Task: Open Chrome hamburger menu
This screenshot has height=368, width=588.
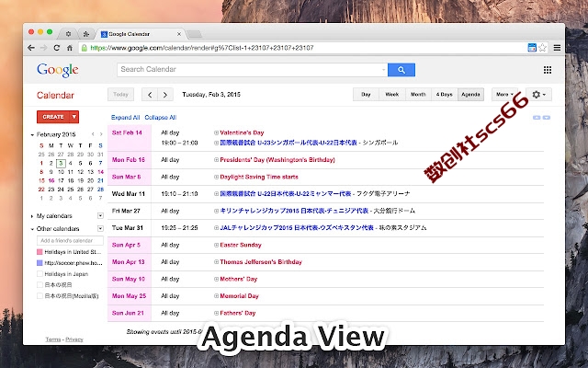Action: pyautogui.click(x=558, y=48)
